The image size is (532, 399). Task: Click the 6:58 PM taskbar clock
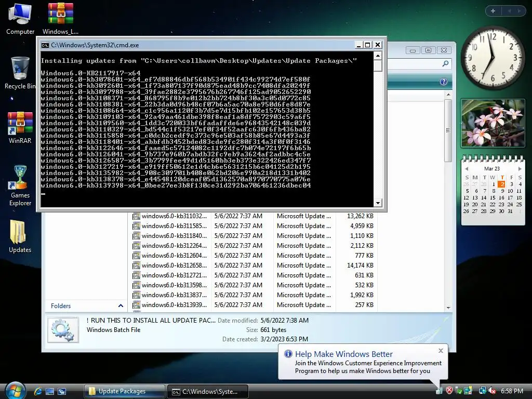point(512,391)
